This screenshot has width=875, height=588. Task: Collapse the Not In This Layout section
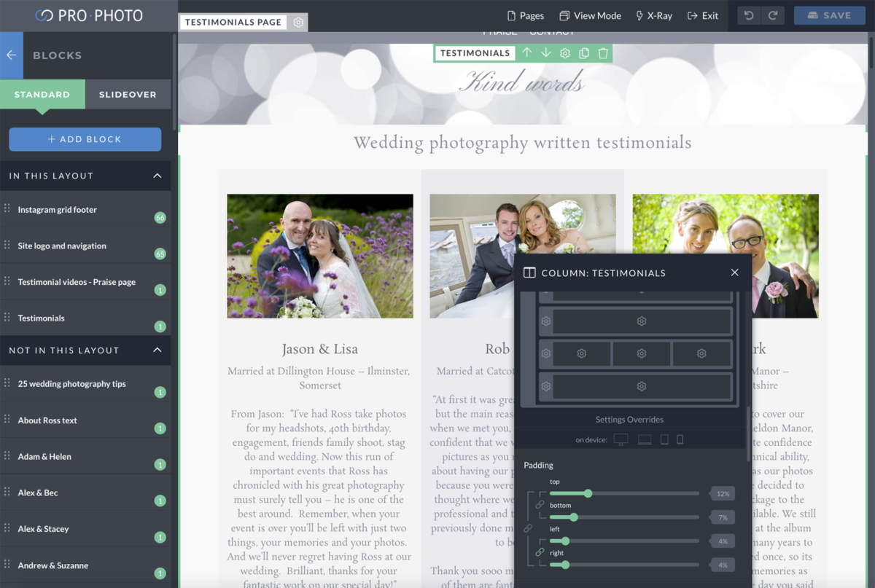pyautogui.click(x=157, y=350)
